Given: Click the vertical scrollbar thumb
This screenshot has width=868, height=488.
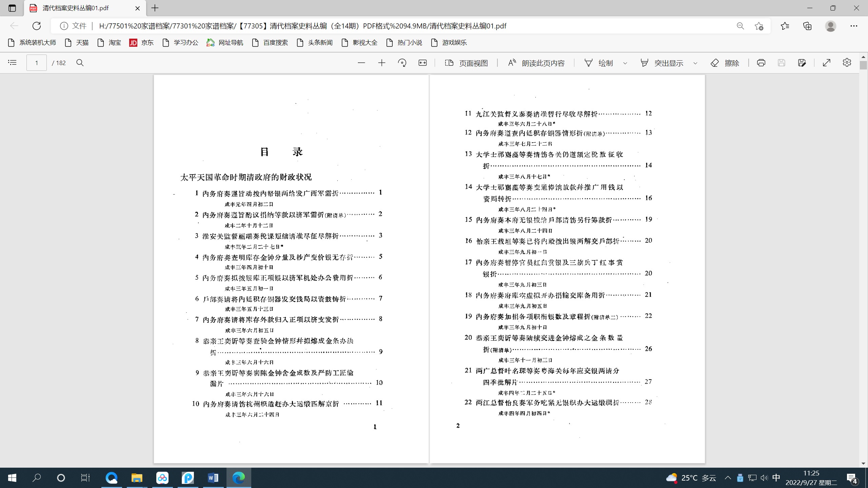Looking at the screenshot, I should pos(863,65).
